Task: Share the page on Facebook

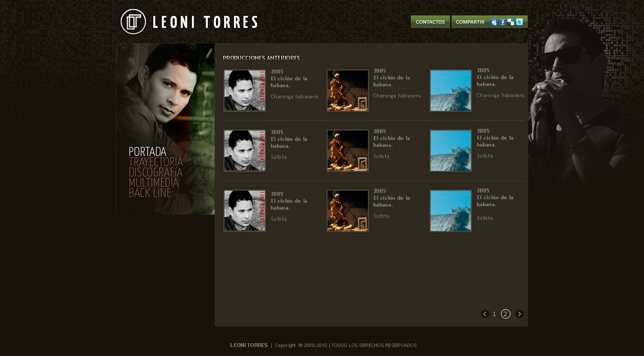Action: (x=502, y=22)
